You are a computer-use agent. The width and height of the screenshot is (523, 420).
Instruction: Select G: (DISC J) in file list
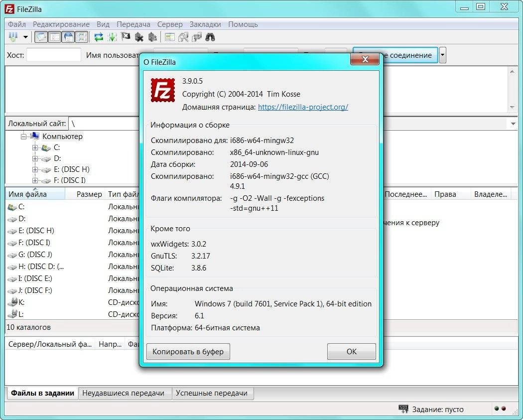pos(35,255)
